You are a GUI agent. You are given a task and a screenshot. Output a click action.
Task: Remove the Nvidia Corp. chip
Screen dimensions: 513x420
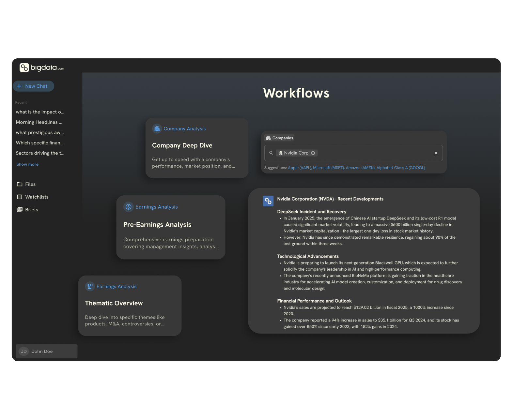[313, 153]
